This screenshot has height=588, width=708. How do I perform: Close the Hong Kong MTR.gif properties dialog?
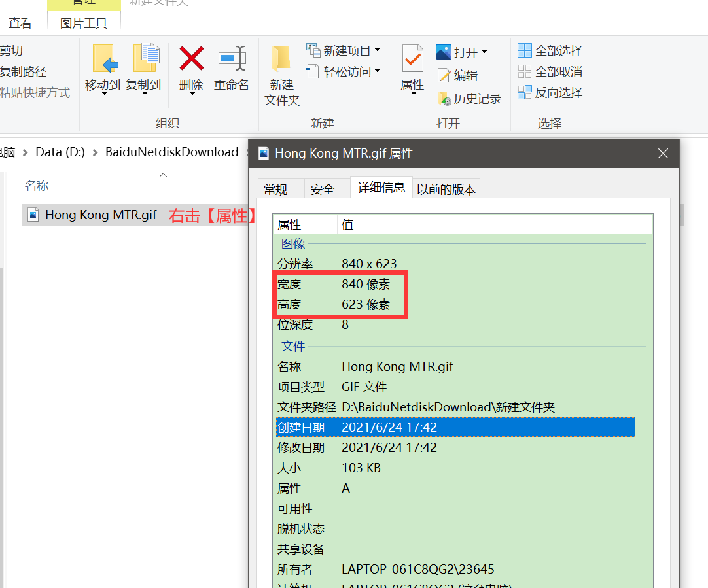click(x=663, y=154)
